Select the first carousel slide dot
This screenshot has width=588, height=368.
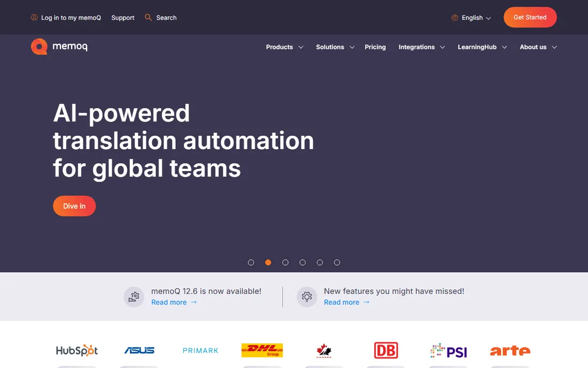[251, 263]
